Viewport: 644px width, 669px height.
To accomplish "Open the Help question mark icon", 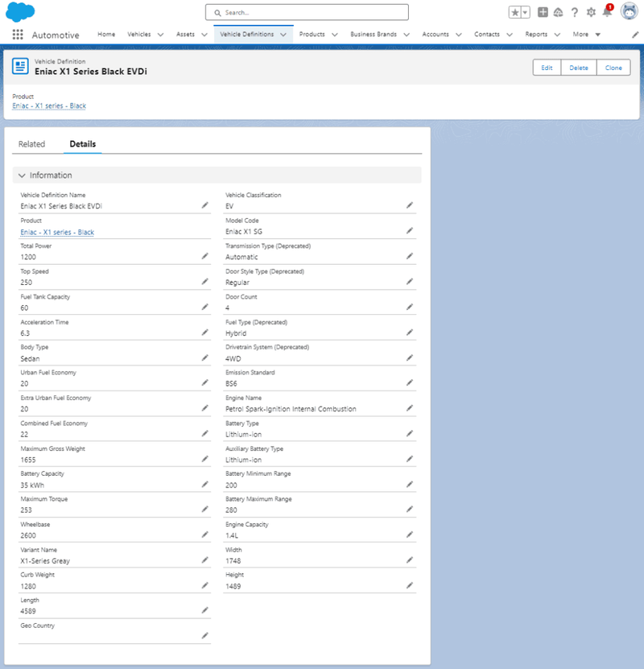I will pyautogui.click(x=575, y=12).
